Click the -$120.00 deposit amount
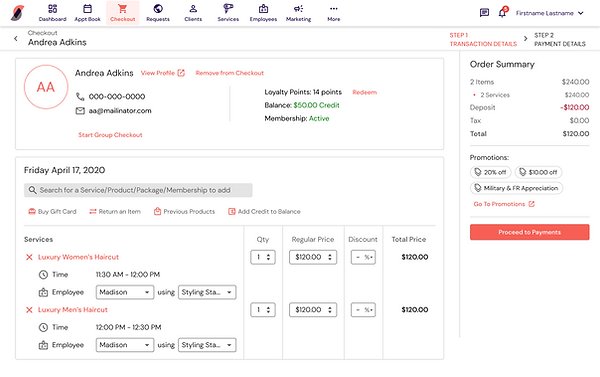 (574, 108)
